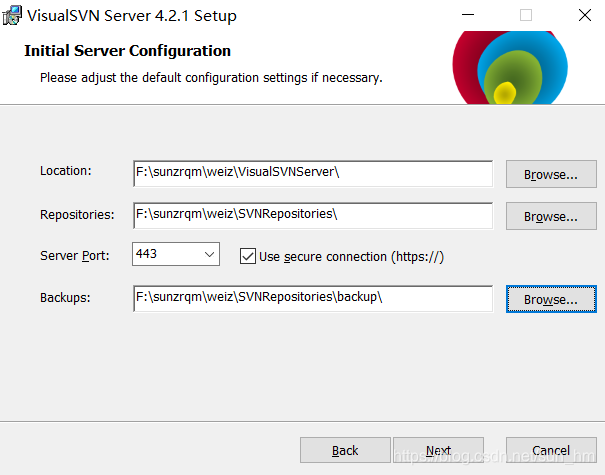The image size is (605, 475).
Task: Click into the Repositories path field
Action: point(313,215)
